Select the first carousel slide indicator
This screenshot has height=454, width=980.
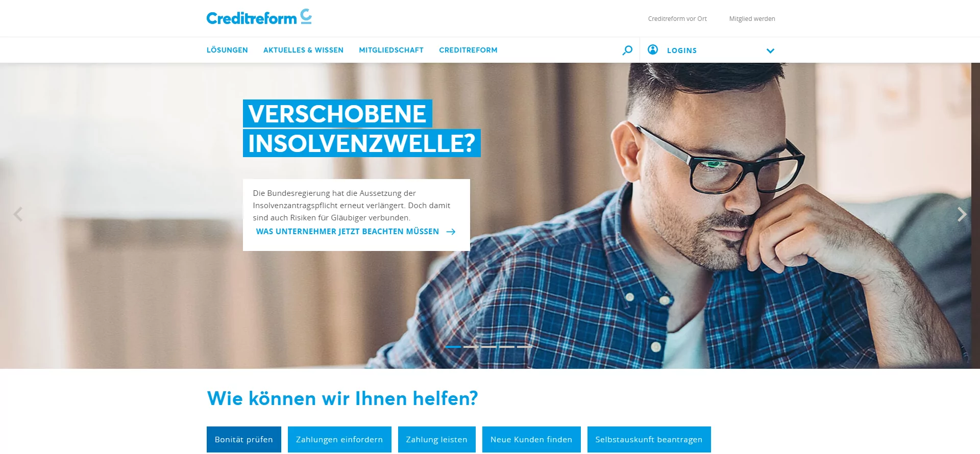[x=453, y=347]
